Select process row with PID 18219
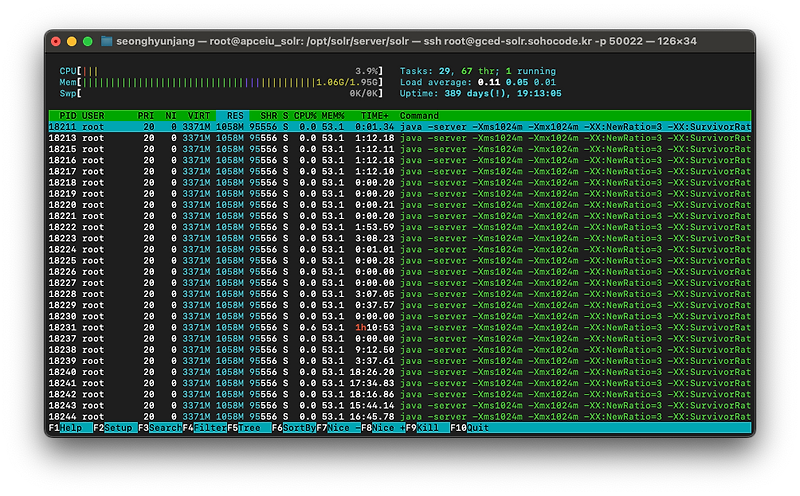The width and height of the screenshot is (800, 496). pos(399,194)
